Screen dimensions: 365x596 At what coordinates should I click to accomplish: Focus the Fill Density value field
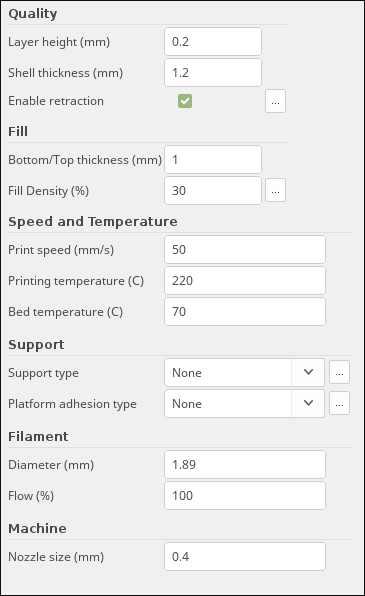click(213, 190)
